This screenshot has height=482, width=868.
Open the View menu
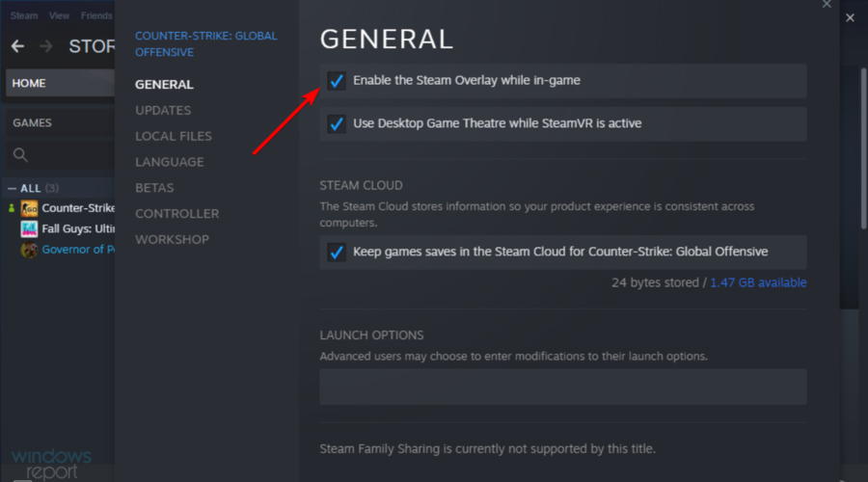(x=59, y=15)
